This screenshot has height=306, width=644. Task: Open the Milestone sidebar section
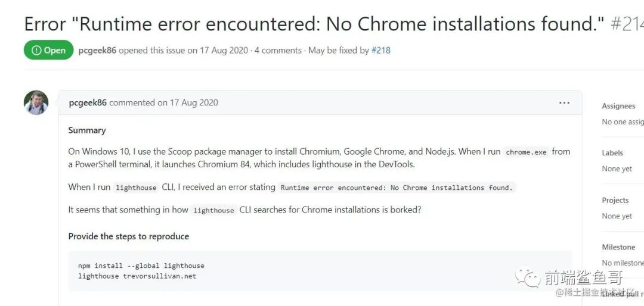pyautogui.click(x=618, y=247)
